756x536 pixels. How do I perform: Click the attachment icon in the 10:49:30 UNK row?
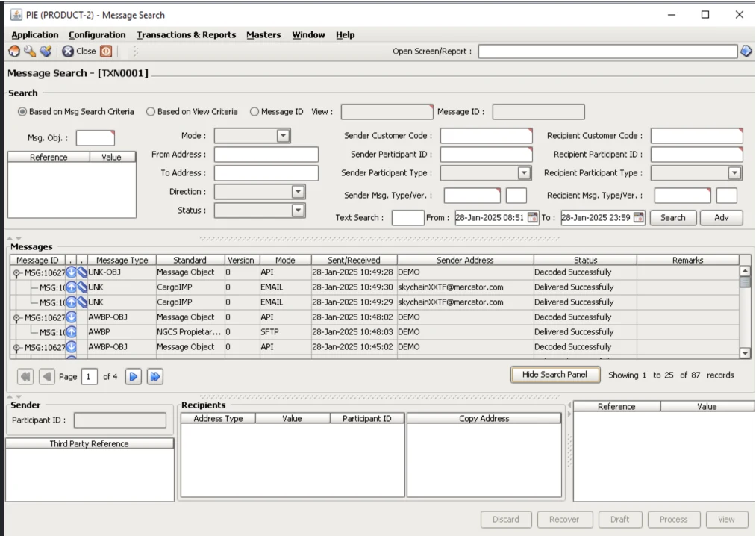click(82, 287)
